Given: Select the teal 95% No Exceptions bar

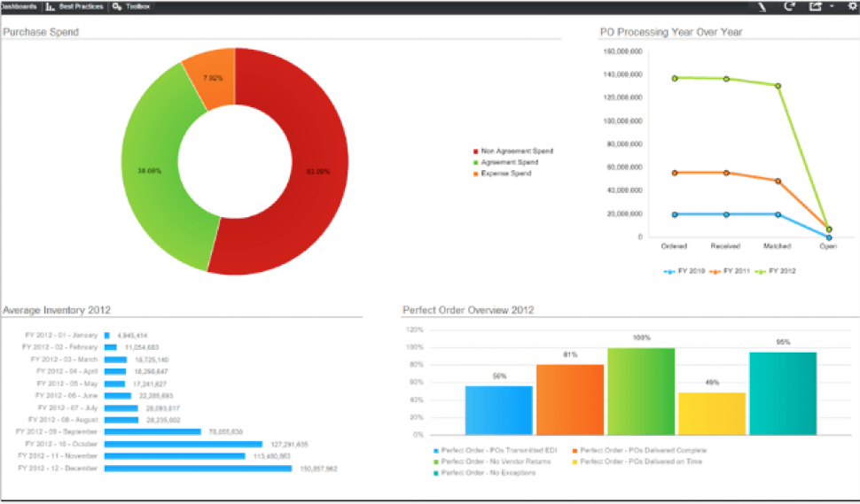Looking at the screenshot, I should (x=783, y=394).
